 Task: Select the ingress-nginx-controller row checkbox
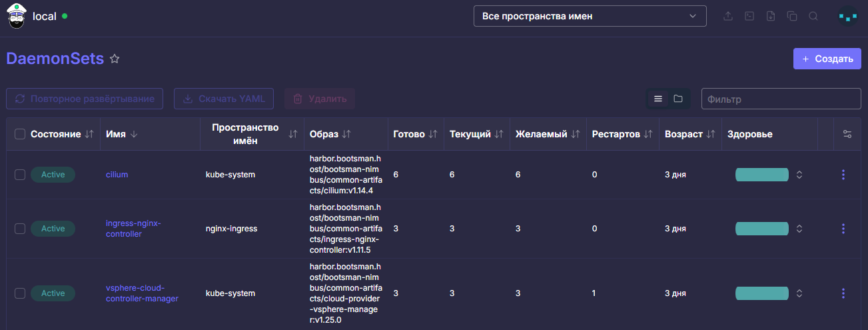(x=20, y=229)
